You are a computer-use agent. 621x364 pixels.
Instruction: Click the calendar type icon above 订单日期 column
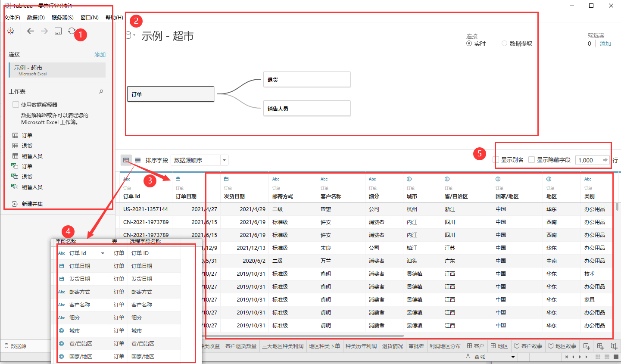[x=178, y=179]
